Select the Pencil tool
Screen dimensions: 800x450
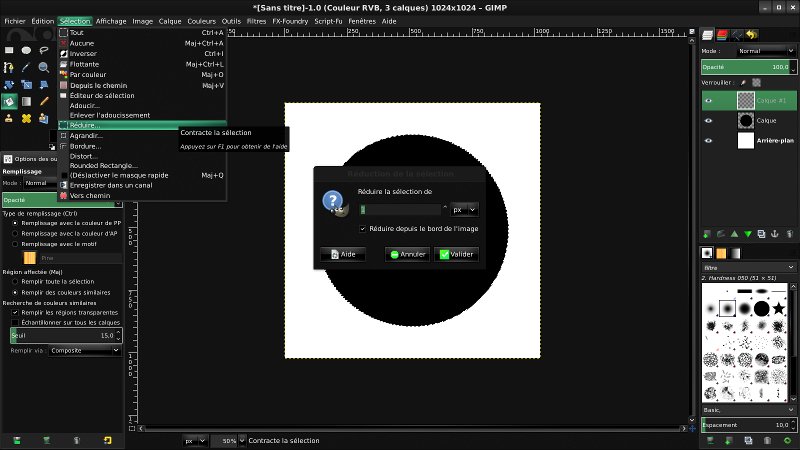click(x=44, y=102)
